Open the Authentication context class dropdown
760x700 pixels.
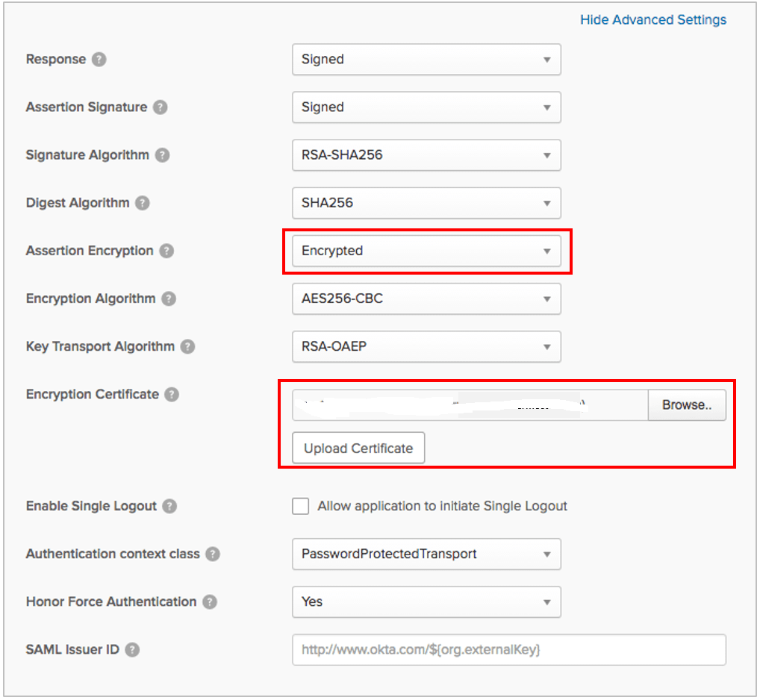click(426, 554)
